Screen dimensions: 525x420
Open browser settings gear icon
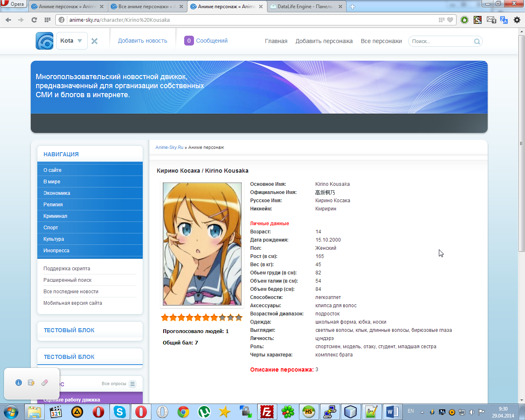(x=517, y=20)
